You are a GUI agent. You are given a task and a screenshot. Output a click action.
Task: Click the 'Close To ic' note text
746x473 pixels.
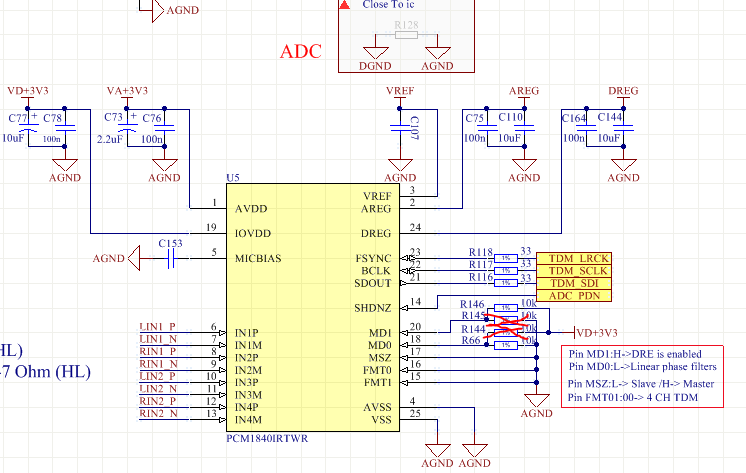[x=388, y=5]
